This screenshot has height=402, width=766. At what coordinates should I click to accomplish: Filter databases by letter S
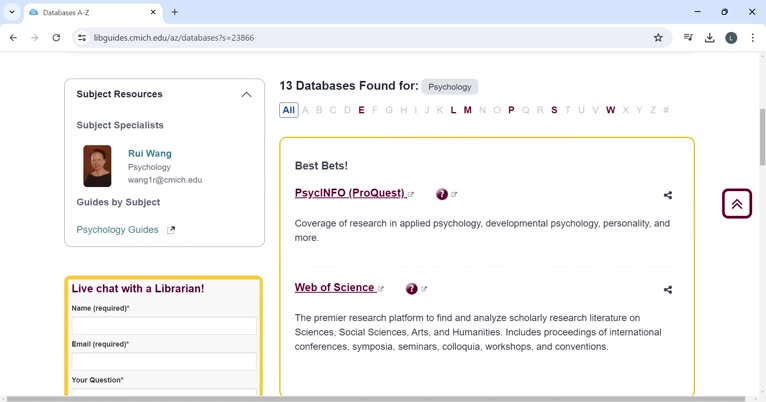point(554,110)
